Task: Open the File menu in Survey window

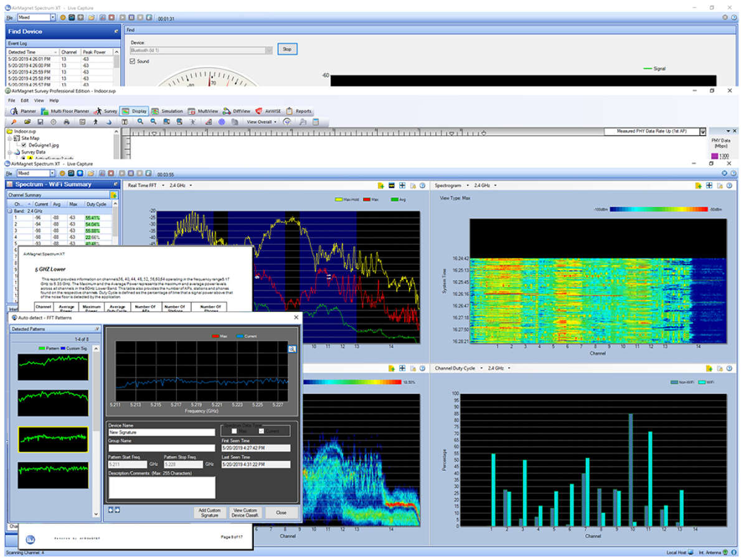Action: [x=12, y=101]
